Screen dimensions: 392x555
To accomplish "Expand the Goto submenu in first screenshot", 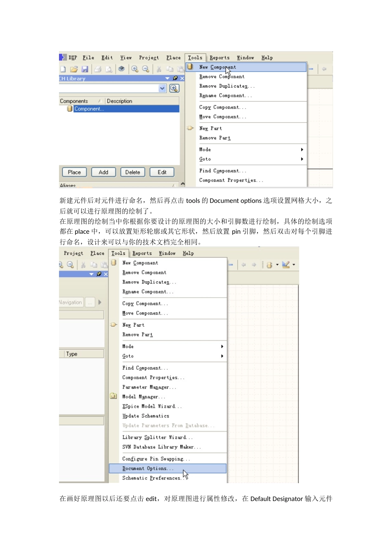I will click(302, 159).
